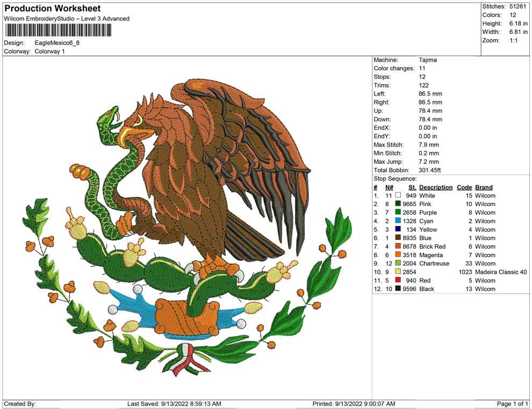Click the Madeira Classic 40 brand entry

tap(501, 272)
